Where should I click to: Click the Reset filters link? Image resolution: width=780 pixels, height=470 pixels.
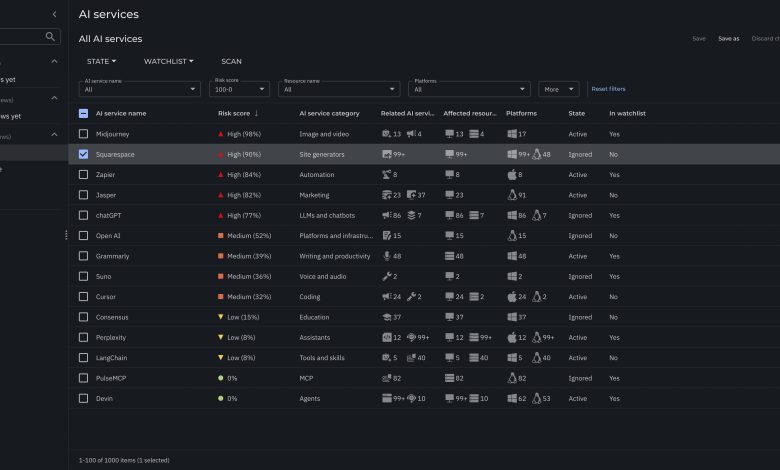608,89
